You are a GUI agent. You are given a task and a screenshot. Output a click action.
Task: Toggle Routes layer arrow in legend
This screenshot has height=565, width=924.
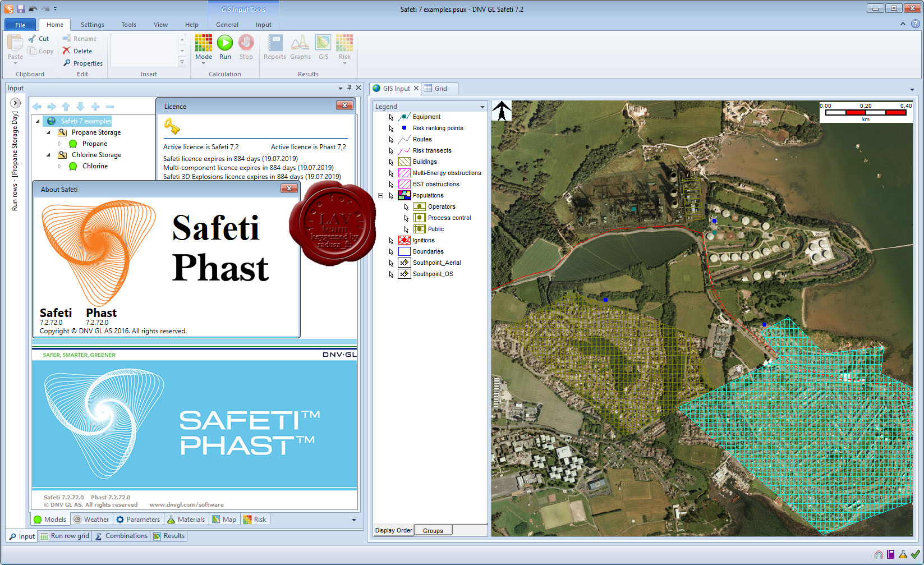click(x=391, y=140)
